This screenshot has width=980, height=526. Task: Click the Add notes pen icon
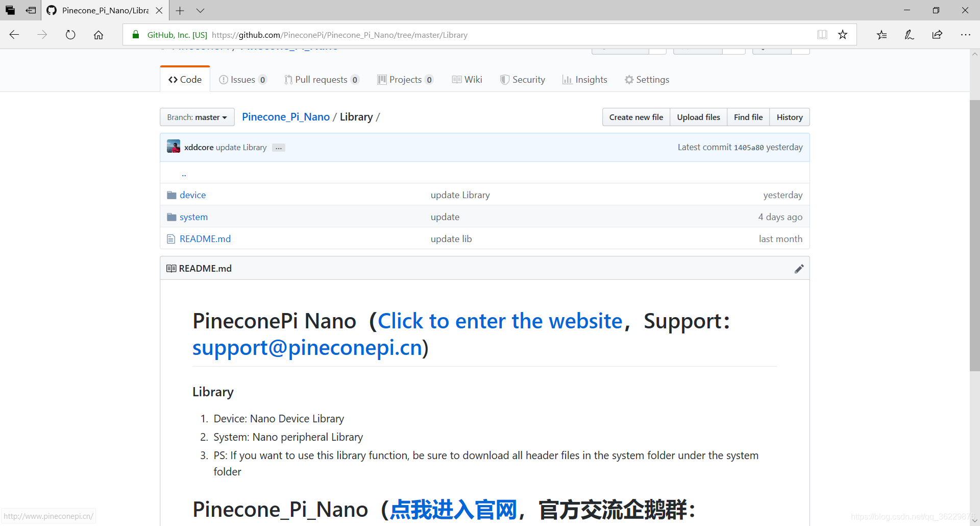click(x=909, y=35)
